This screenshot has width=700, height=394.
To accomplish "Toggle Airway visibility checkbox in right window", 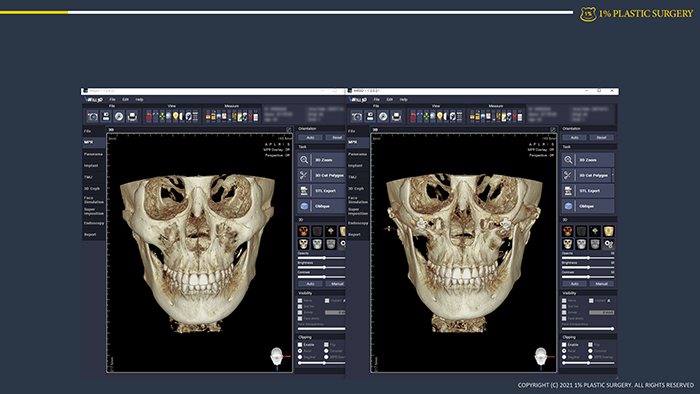I will point(564,312).
